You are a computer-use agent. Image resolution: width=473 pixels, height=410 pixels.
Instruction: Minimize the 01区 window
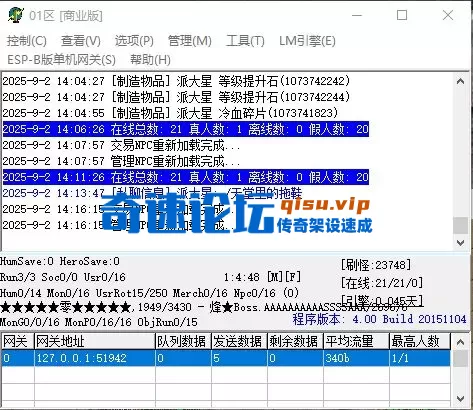click(x=357, y=15)
